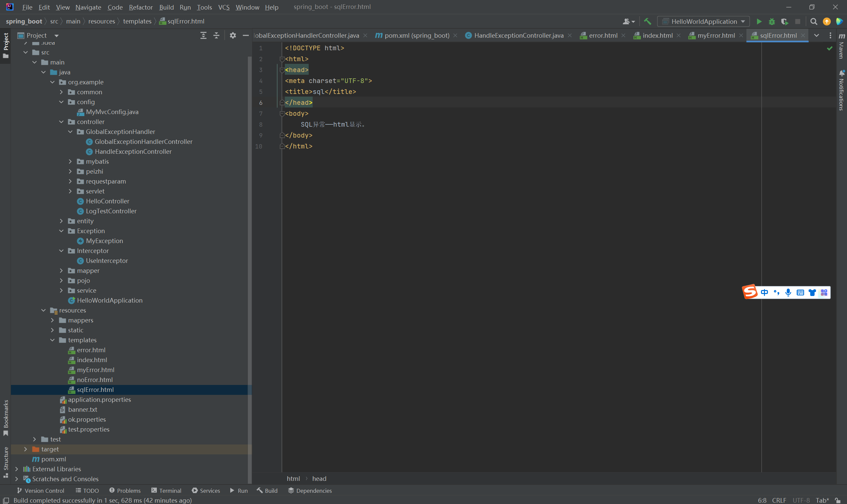This screenshot has width=847, height=504.
Task: Open Search Everywhere magnifier icon
Action: pyautogui.click(x=813, y=21)
